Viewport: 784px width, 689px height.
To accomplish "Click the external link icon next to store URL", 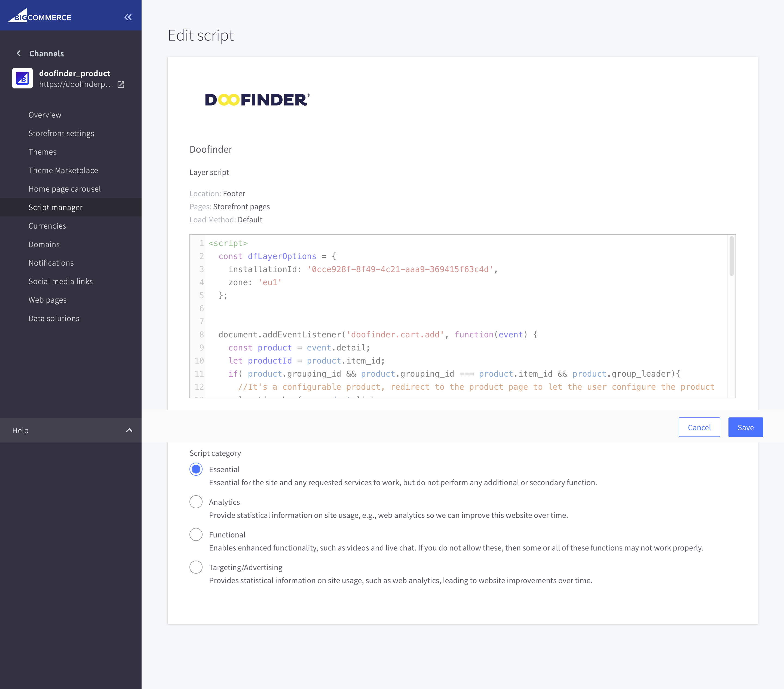I will pyautogui.click(x=120, y=85).
